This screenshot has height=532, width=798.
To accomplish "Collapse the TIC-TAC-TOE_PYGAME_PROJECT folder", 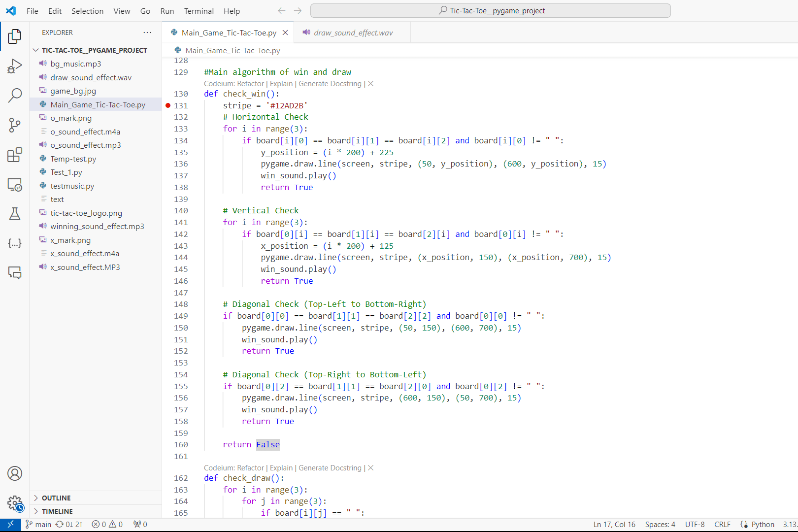I will tap(35, 50).
